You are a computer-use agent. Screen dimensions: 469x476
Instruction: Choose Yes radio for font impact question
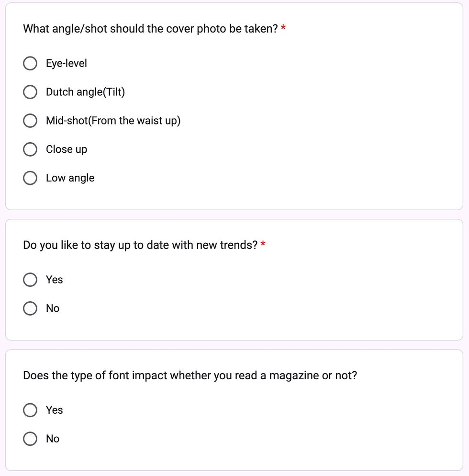click(30, 410)
